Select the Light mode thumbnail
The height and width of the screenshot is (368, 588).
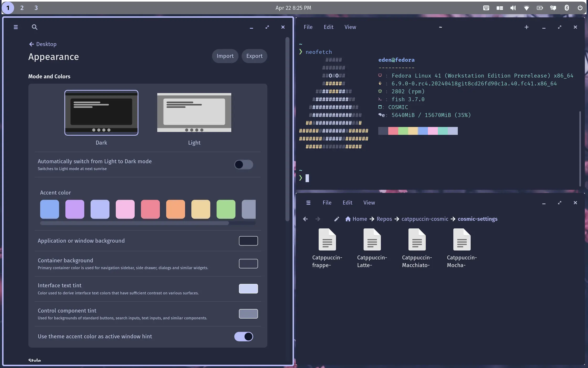(194, 113)
